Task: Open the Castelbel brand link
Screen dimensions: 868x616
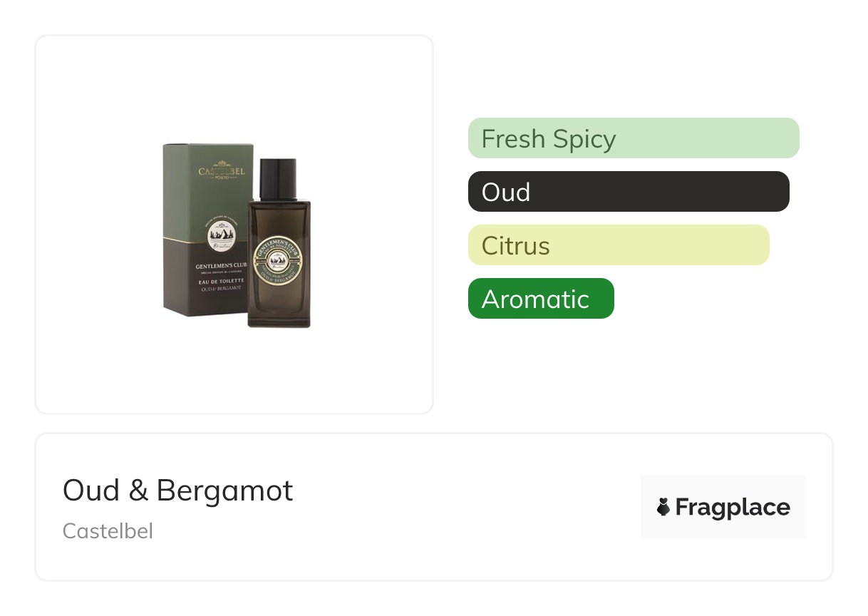Action: pyautogui.click(x=108, y=531)
